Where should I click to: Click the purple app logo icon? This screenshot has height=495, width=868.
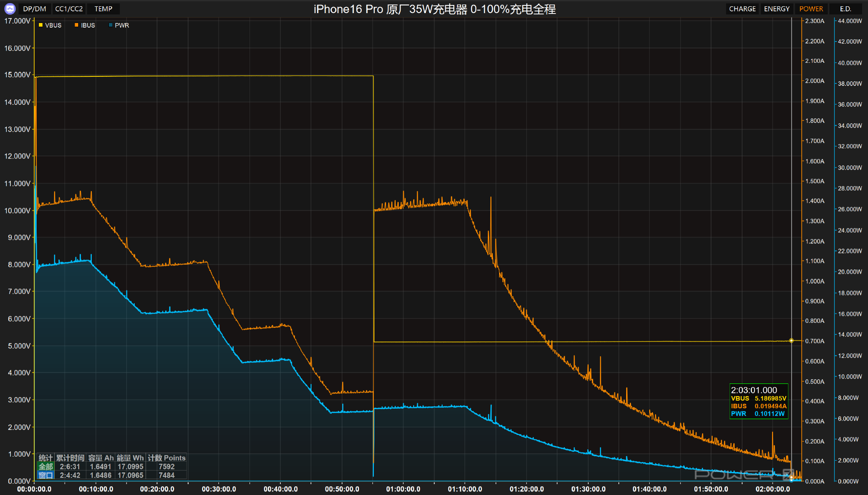pos(9,9)
